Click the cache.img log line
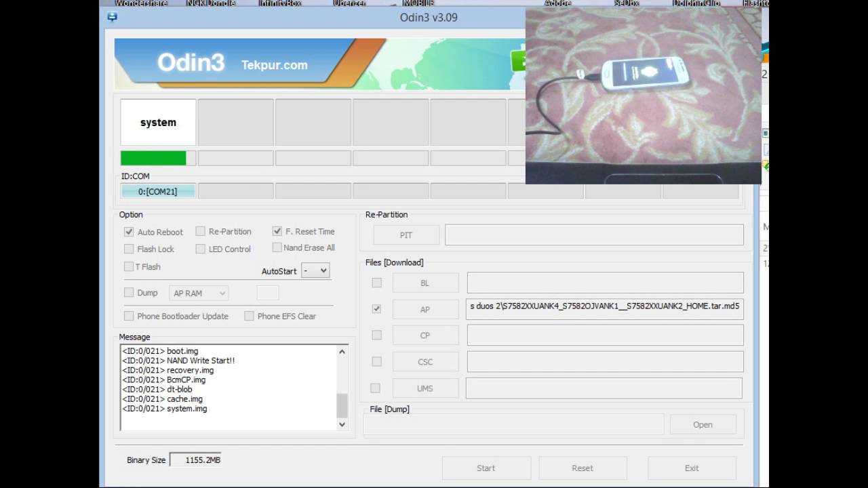868x488 pixels. tap(163, 399)
